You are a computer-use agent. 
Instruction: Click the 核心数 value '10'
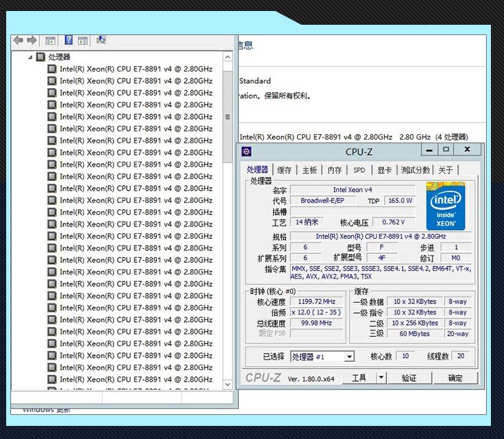pos(406,356)
